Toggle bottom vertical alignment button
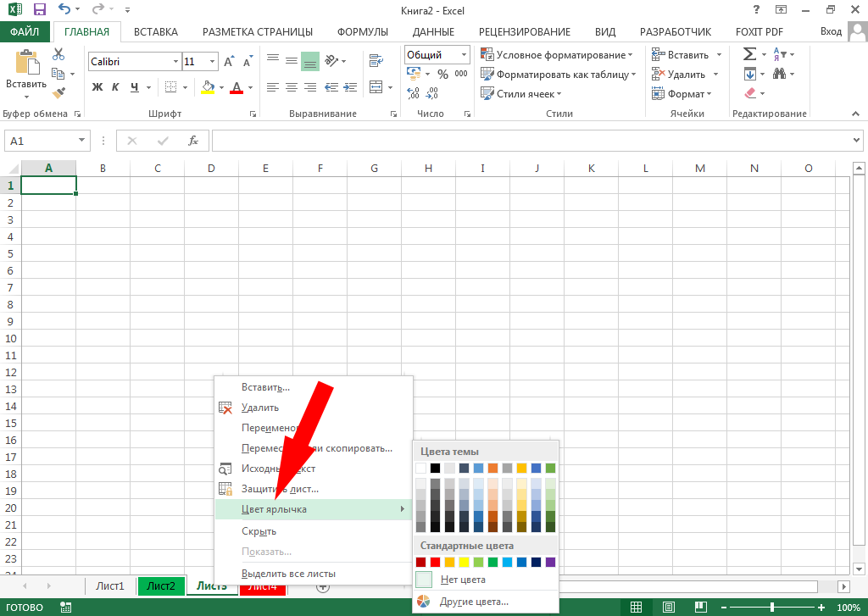Viewport: 868px width, 616px height. (309, 61)
